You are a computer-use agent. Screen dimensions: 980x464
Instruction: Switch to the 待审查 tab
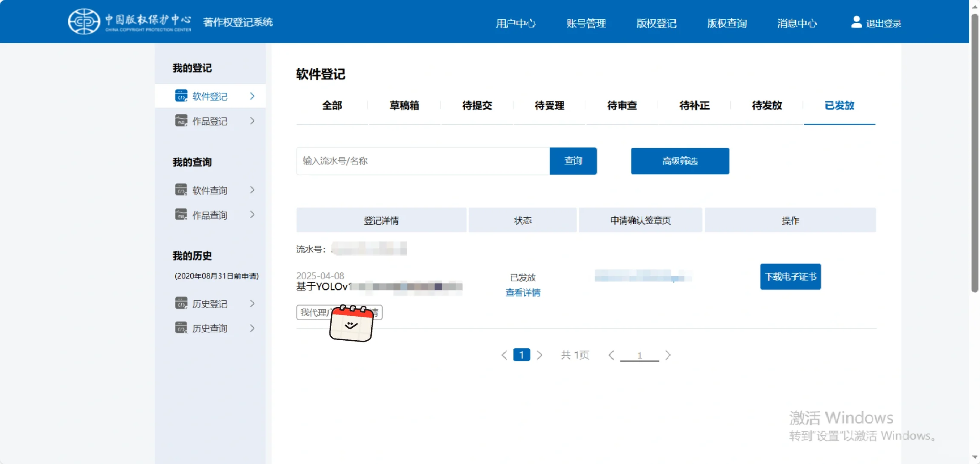(622, 105)
